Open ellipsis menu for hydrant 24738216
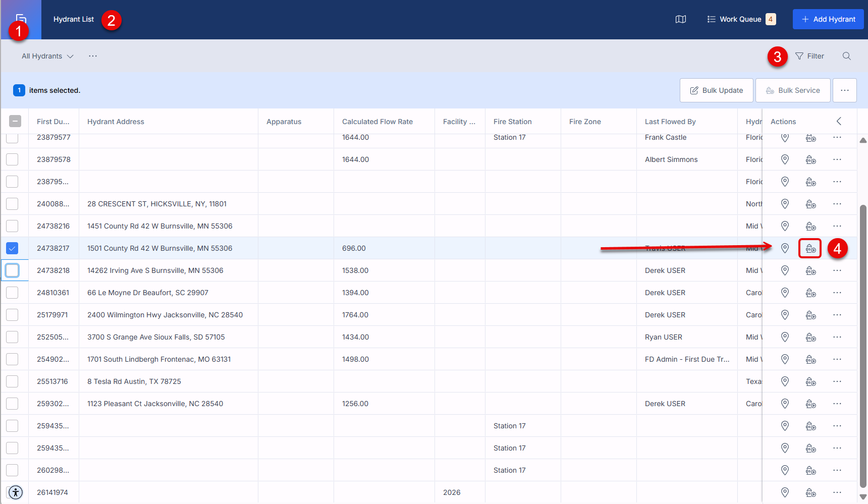 coord(837,226)
